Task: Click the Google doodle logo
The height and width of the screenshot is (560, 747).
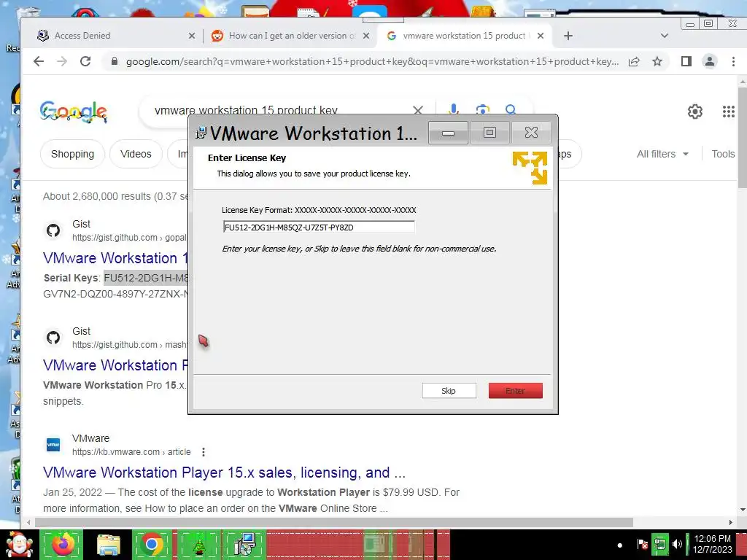Action: (74, 112)
